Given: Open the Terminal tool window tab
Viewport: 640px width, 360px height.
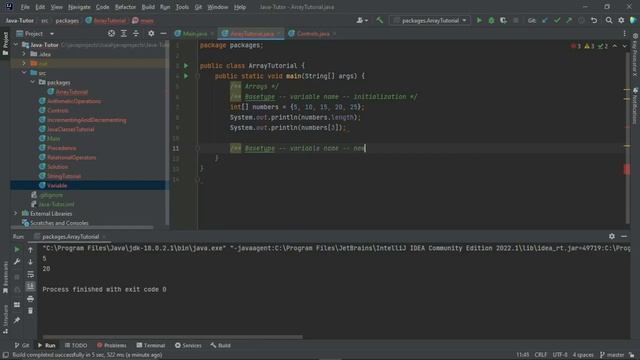Looking at the screenshot, I should [x=151, y=345].
